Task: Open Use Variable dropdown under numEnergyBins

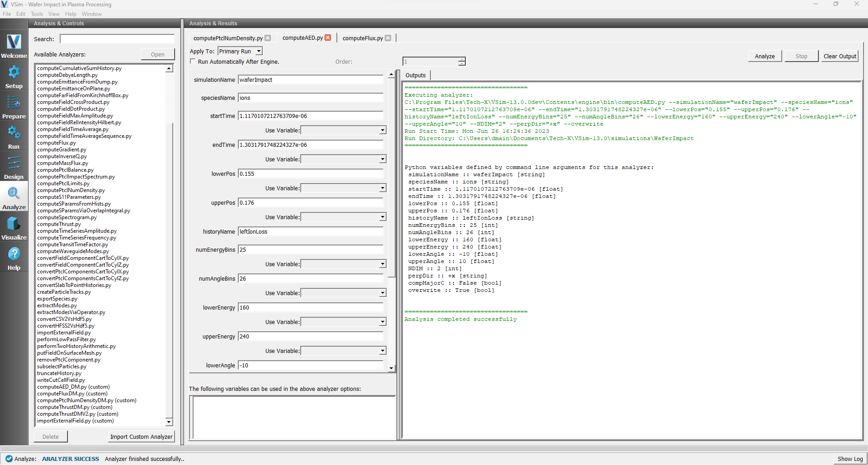Action: click(x=344, y=264)
